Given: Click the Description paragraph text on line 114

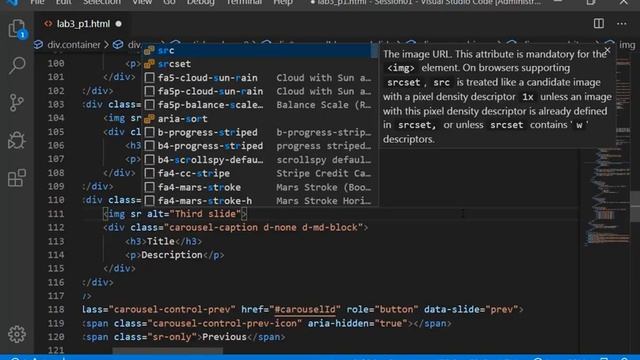Looking at the screenshot, I should tap(171, 255).
